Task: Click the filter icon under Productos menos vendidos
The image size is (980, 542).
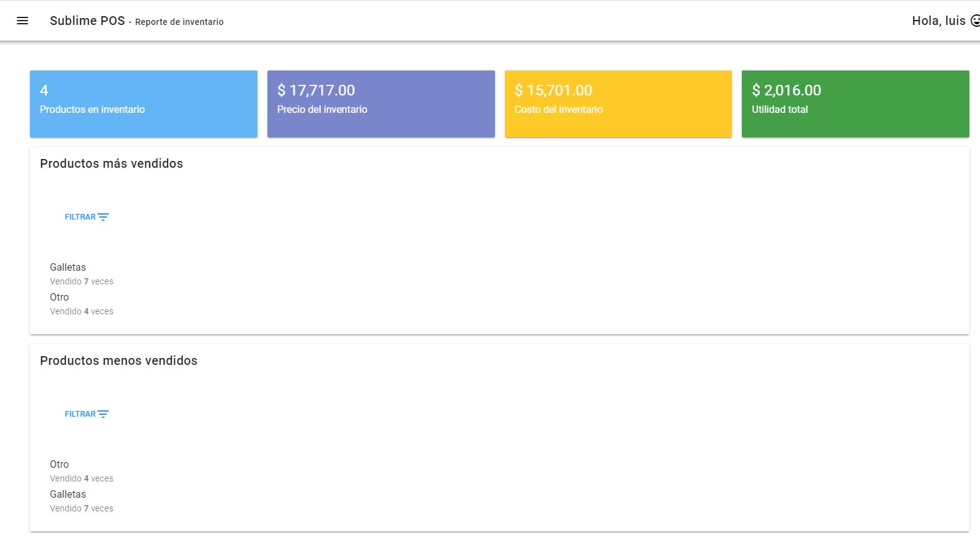Action: coord(103,414)
